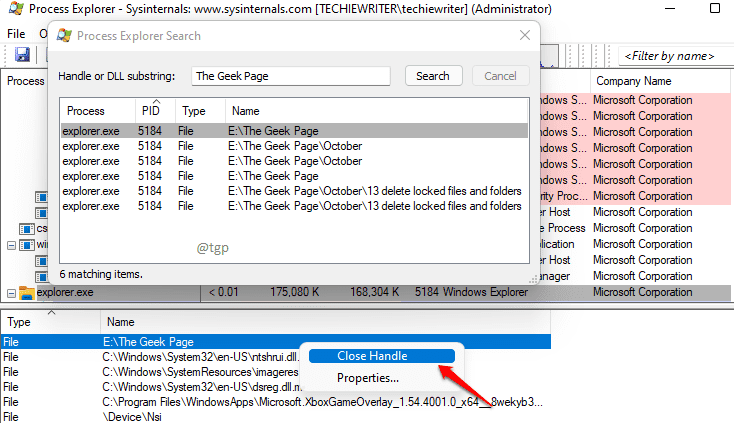The image size is (734, 423).
Task: Click the '168,304 K' working set value
Action: [374, 292]
